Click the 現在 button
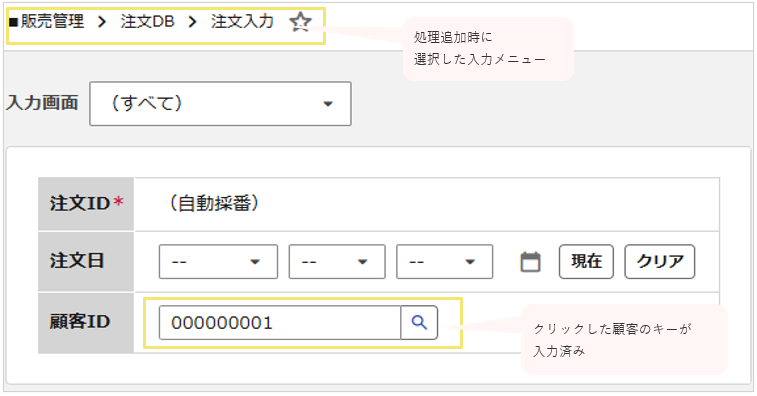 pyautogui.click(x=586, y=262)
